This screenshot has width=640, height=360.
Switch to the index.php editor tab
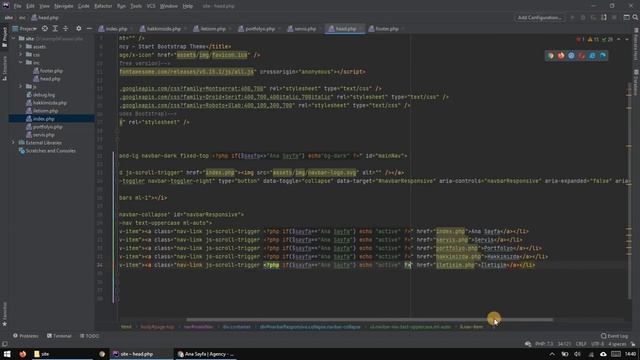pyautogui.click(x=113, y=29)
